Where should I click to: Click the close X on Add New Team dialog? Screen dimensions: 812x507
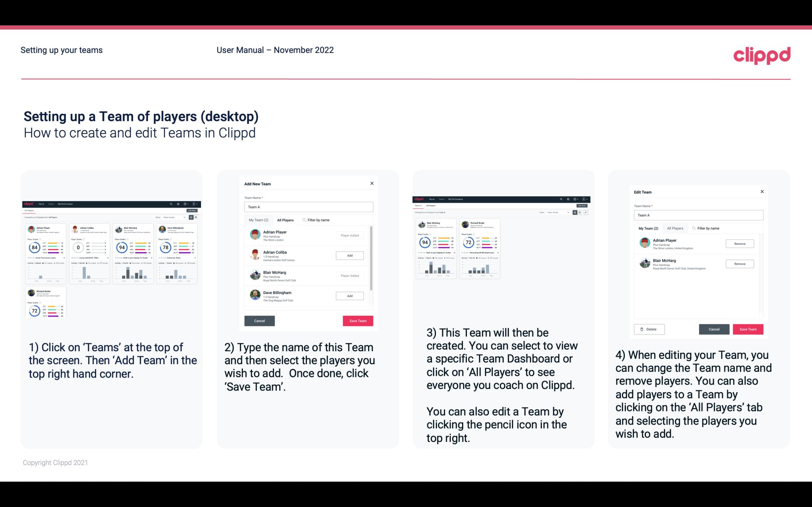pos(373,183)
